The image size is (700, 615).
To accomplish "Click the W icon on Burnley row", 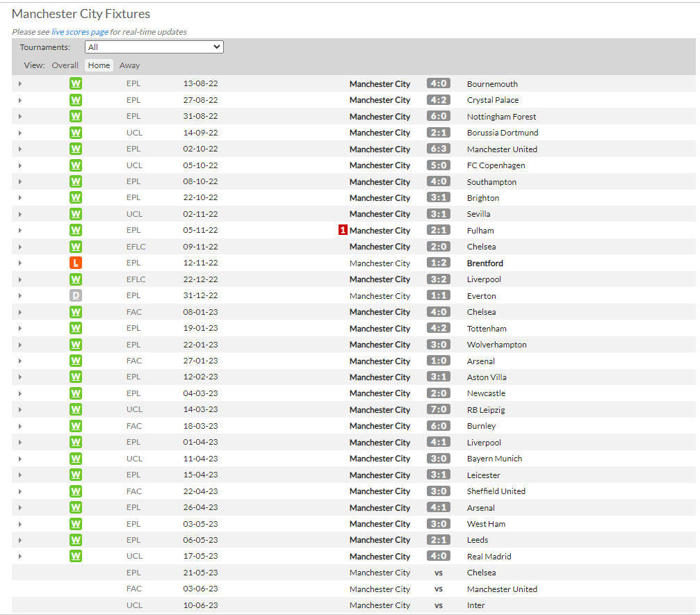I will [76, 426].
